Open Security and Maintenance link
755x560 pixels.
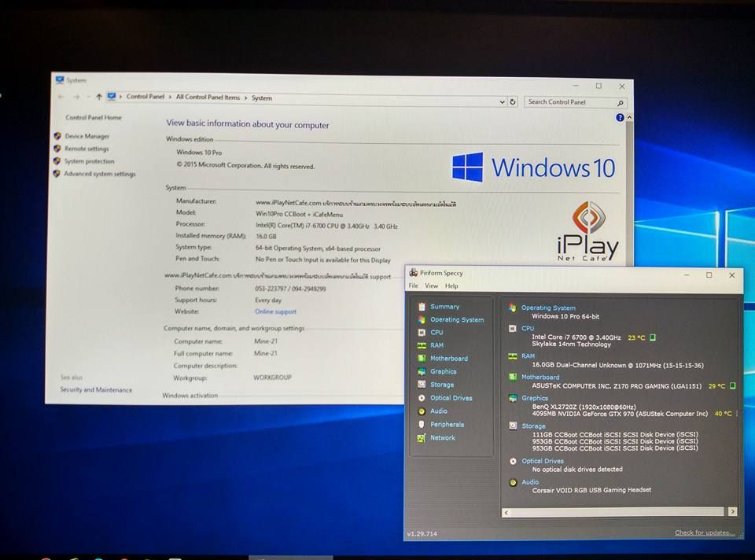[96, 389]
